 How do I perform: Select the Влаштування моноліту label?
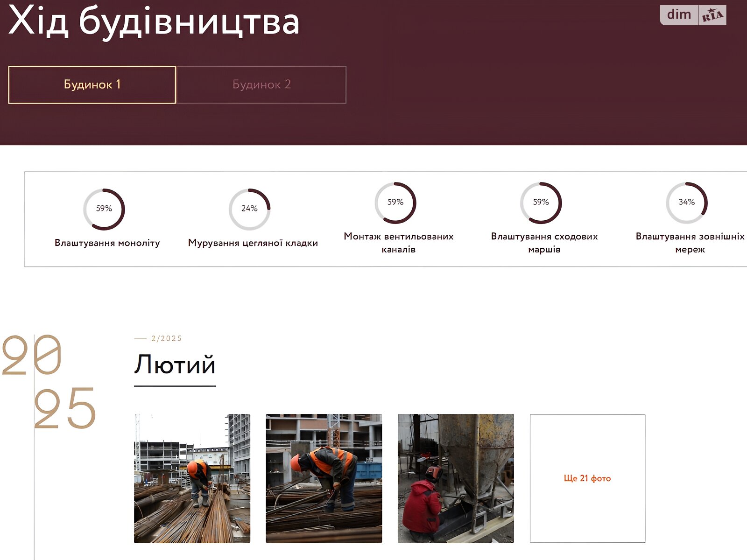[x=107, y=243]
